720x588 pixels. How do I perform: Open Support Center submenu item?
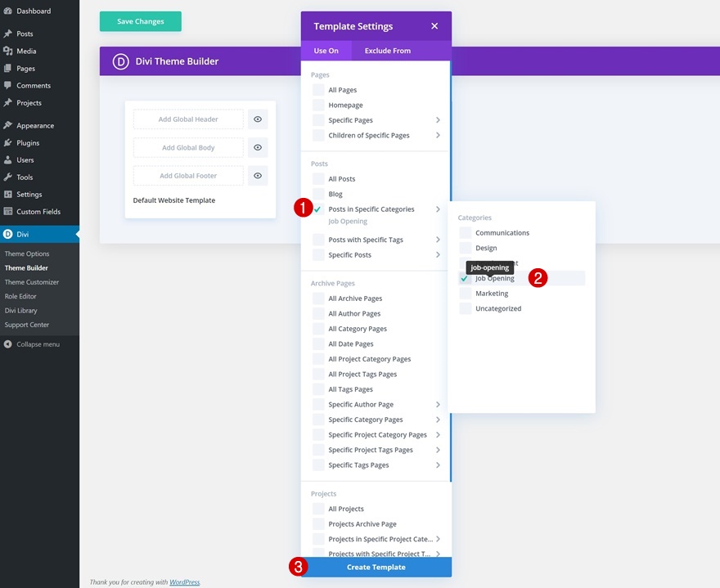coord(27,325)
